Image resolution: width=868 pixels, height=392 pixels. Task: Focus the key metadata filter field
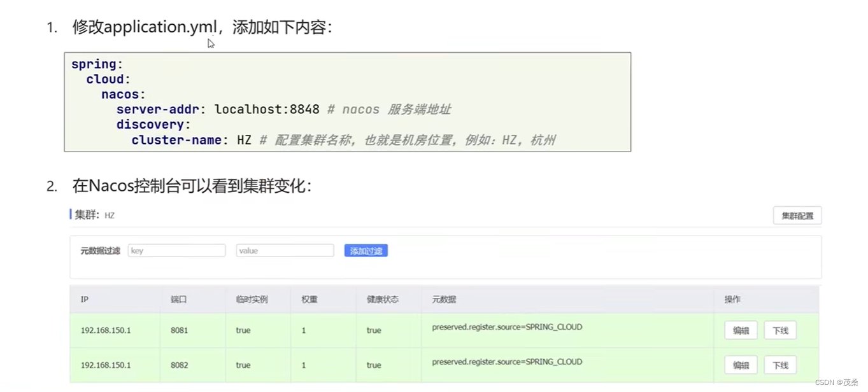point(176,251)
